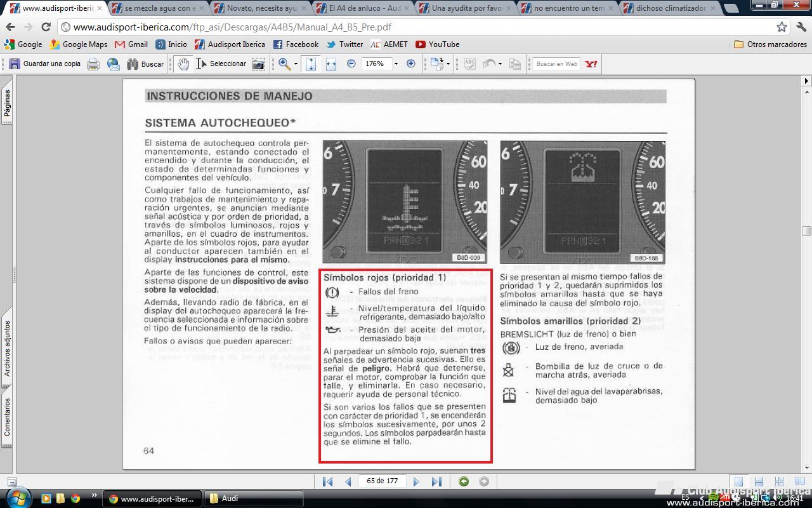The width and height of the screenshot is (812, 508).
Task: Switch to the 'dichoso climatizador' tab
Action: point(671,8)
